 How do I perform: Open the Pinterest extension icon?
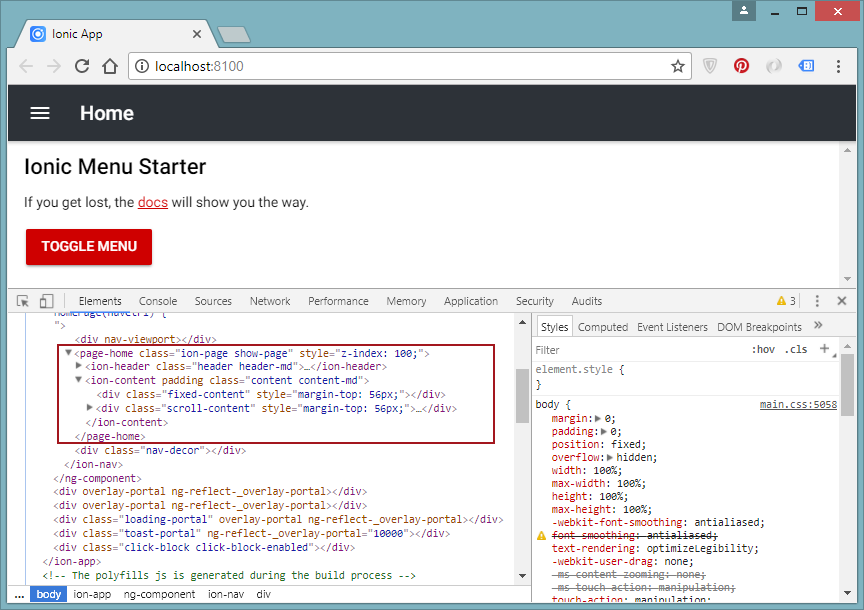(741, 66)
